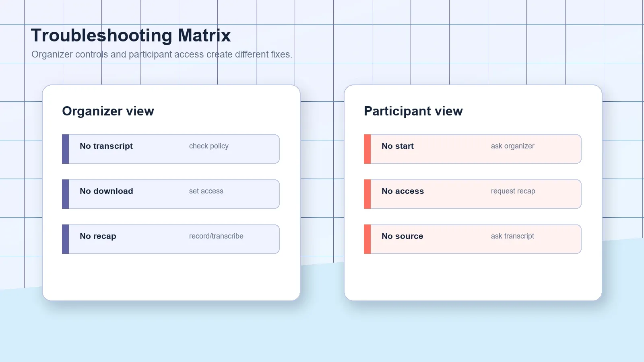Select the subtitle about organizer controls
Screen dimensions: 644x362
pyautogui.click(x=162, y=54)
